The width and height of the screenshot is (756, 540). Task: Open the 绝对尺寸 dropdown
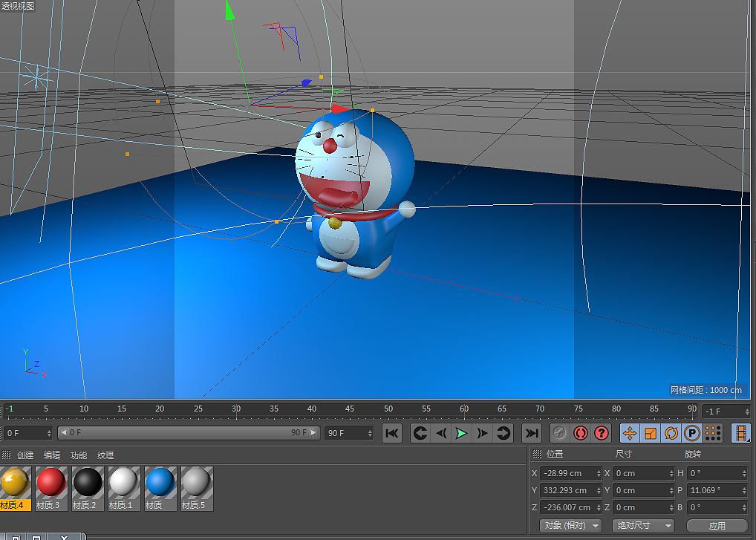point(643,526)
